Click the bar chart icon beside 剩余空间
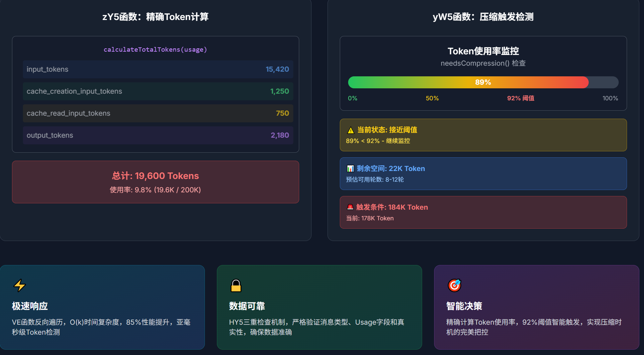This screenshot has height=355, width=644. click(x=350, y=169)
